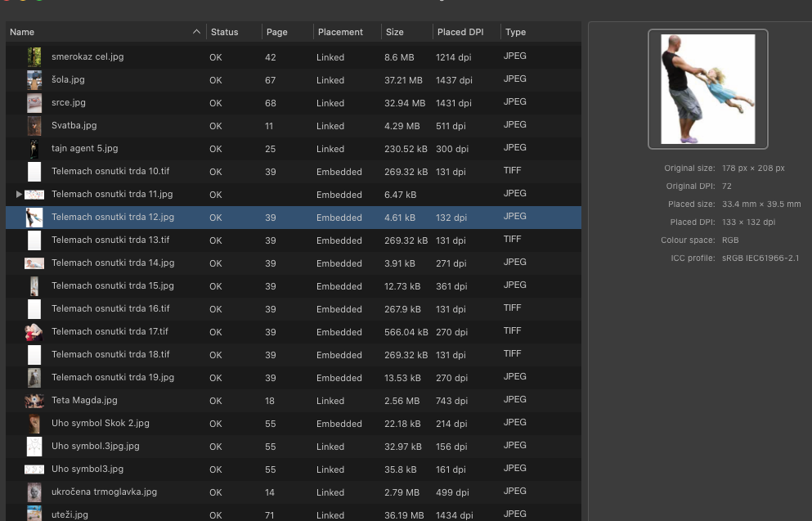Select thumbnail of šola.jpg
Viewport: 812px width, 521px height.
coord(34,80)
